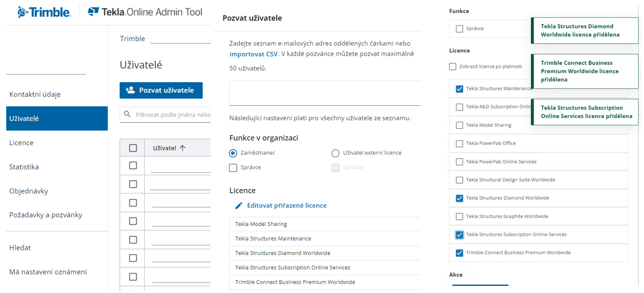Click Tekla Model Sharing in assigned licences list
The image size is (644, 293).
325,224
